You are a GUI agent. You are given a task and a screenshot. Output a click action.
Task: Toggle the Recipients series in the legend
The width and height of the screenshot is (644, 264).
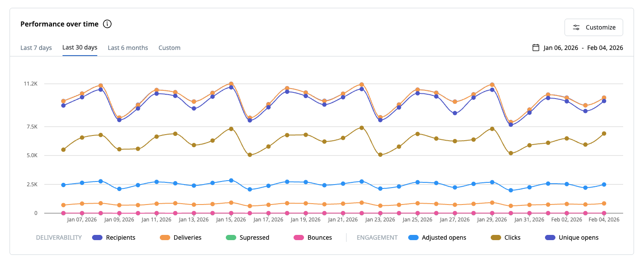click(x=114, y=238)
